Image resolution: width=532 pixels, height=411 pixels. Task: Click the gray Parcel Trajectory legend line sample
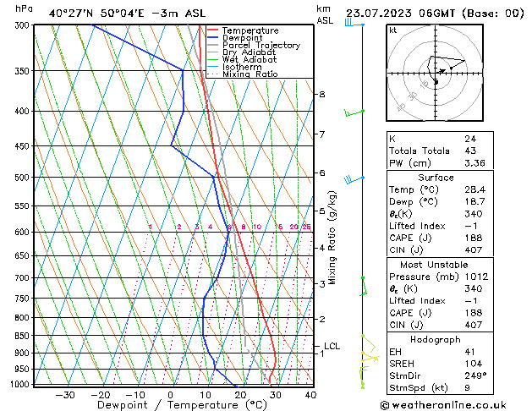click(x=212, y=45)
